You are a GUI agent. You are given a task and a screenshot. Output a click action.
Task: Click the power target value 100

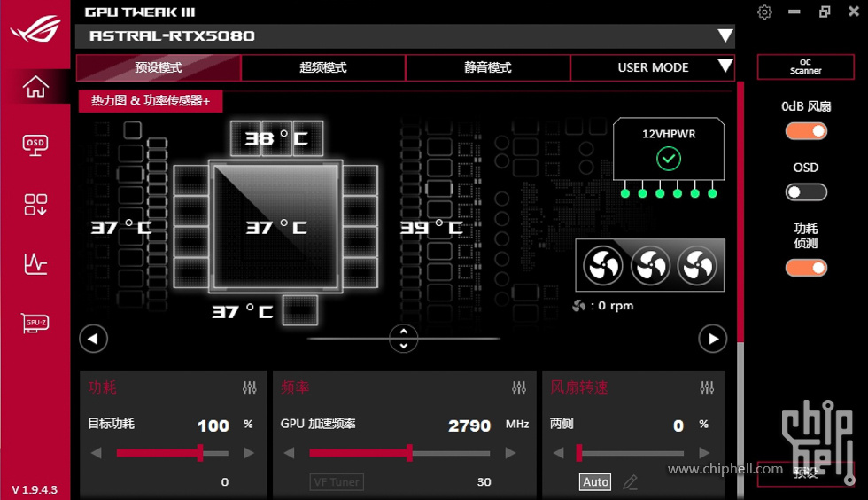pos(213,426)
